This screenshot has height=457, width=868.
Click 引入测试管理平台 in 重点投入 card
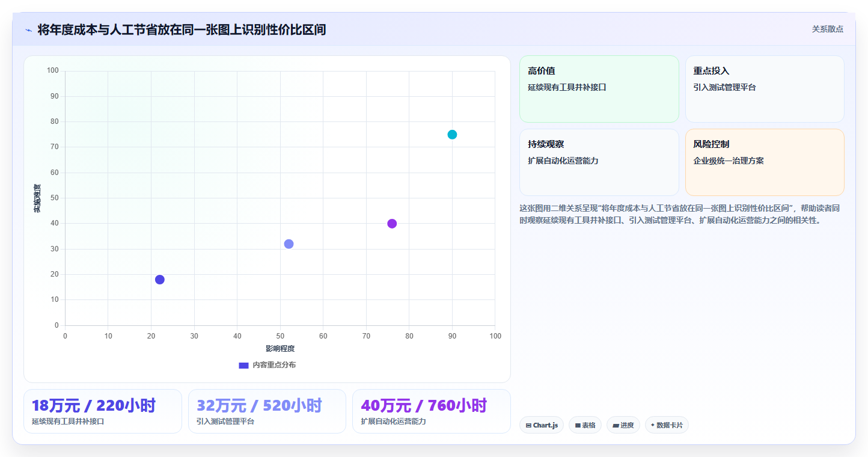(724, 87)
